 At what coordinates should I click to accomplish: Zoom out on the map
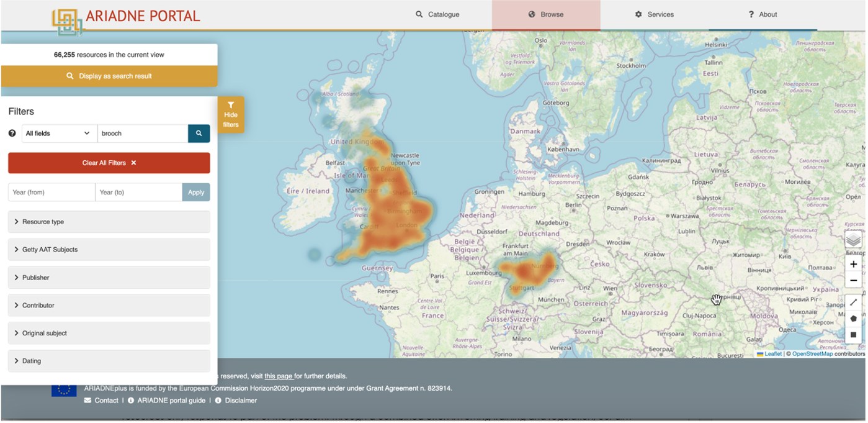[x=853, y=281]
